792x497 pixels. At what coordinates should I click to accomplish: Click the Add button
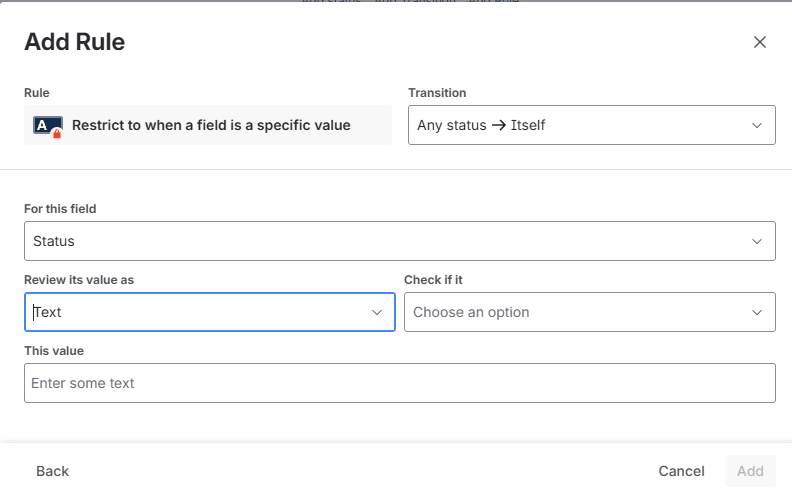click(750, 471)
